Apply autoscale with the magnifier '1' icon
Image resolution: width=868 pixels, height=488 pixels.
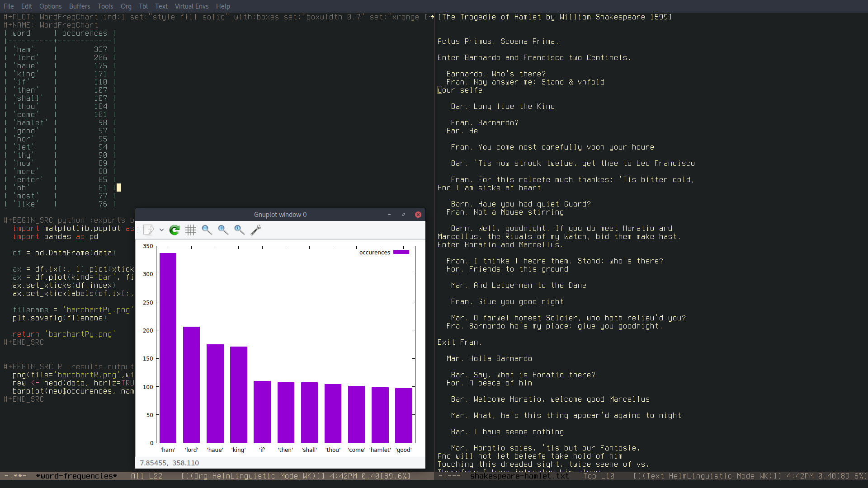[x=240, y=230]
